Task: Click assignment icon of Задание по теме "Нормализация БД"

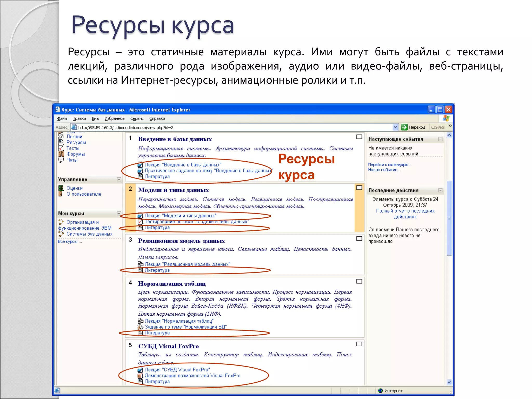Action: [140, 327]
